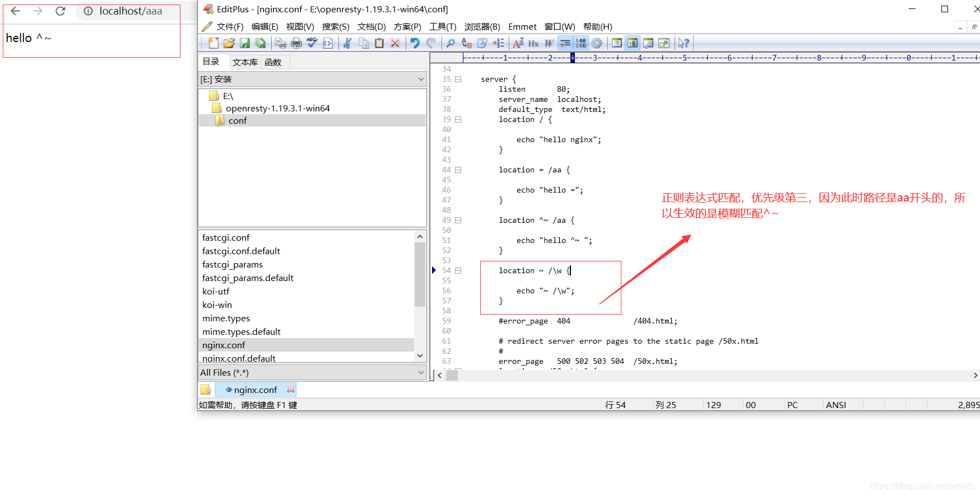This screenshot has height=496, width=980.
Task: Click the editor horizontal scroll-right arrow
Action: pos(976,376)
